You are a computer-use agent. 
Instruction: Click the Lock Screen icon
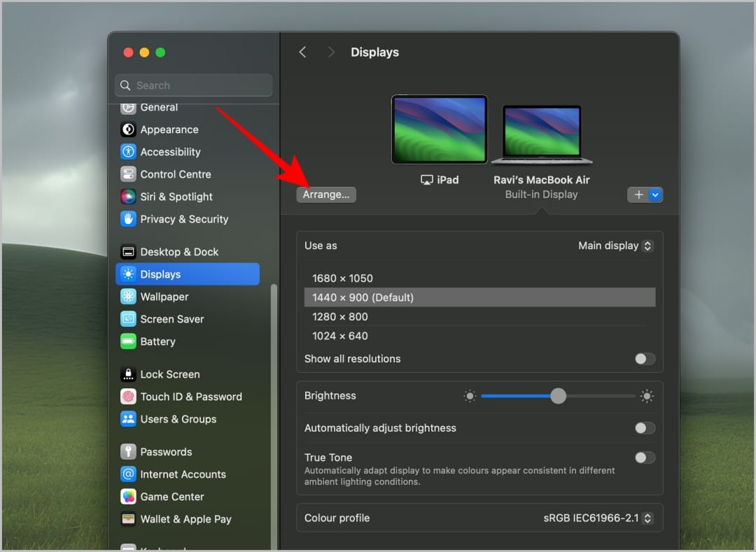tap(128, 374)
